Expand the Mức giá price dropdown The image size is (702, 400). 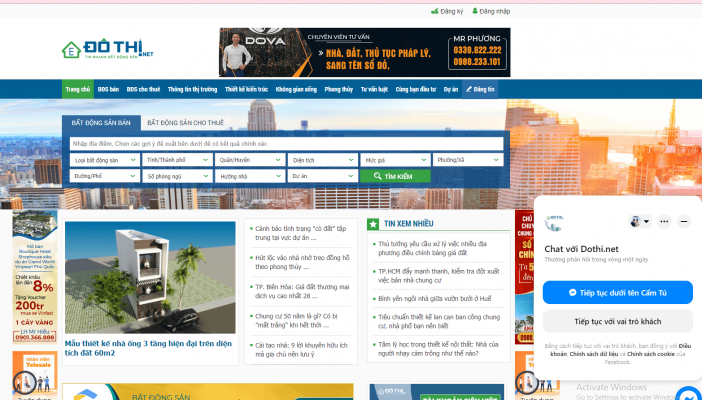click(395, 160)
